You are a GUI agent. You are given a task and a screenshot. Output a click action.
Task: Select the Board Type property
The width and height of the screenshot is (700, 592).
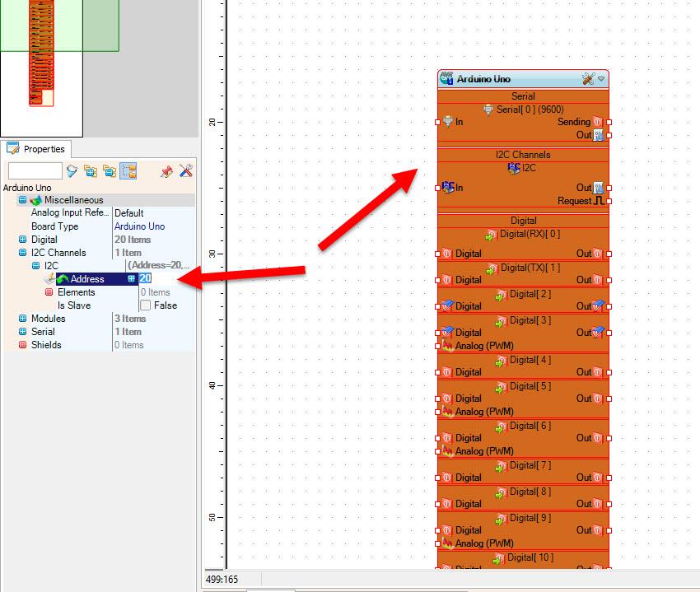tap(54, 226)
